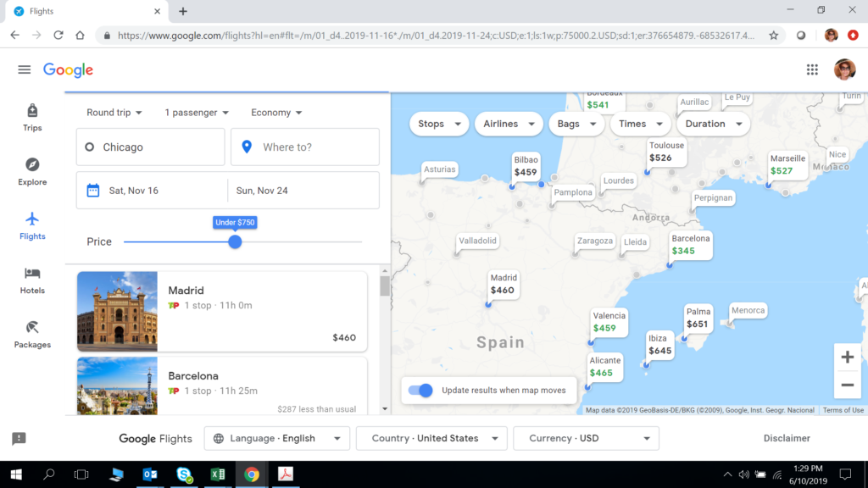Screen dimensions: 868x488
Task: Click the Google logo
Action: [x=68, y=69]
